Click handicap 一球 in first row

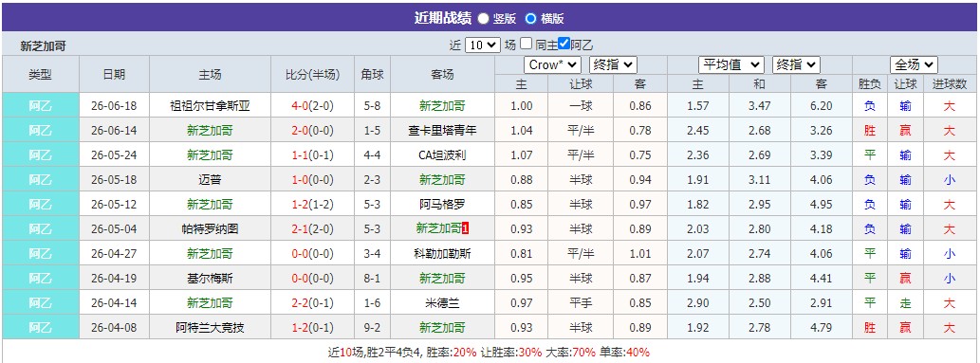tap(581, 106)
